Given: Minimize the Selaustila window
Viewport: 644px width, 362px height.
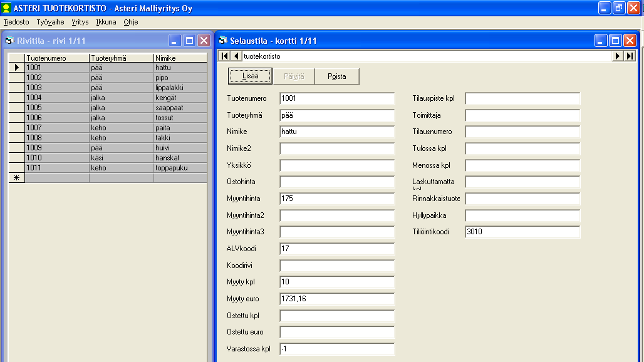Looking at the screenshot, I should tap(601, 40).
